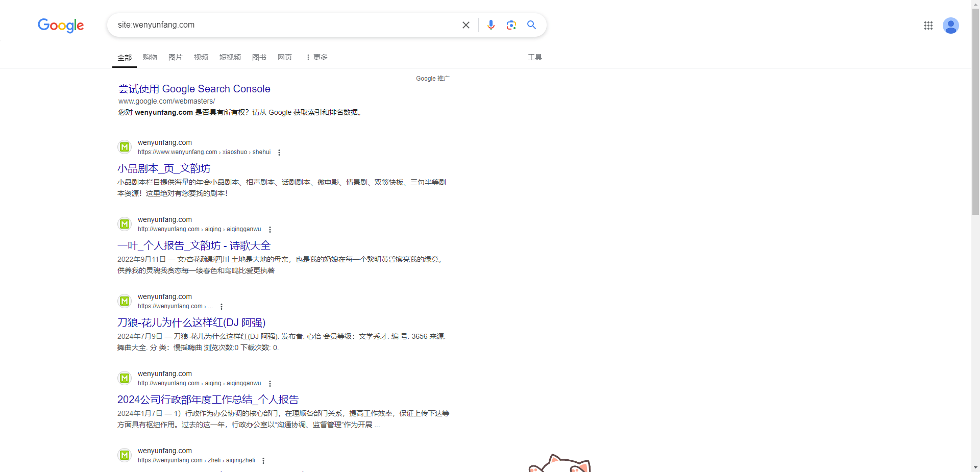Click favicon of 2024公司行政部年度工作总结 result
This screenshot has height=472, width=980.
pyautogui.click(x=125, y=378)
